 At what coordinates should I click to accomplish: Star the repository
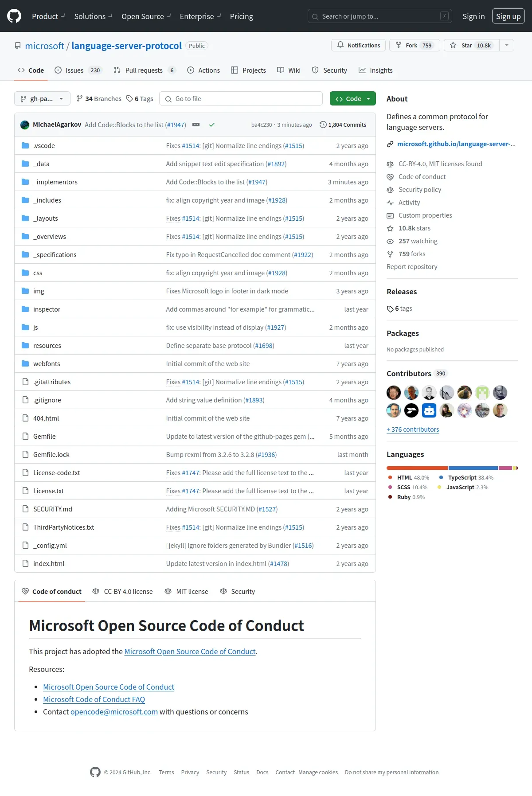coord(472,45)
